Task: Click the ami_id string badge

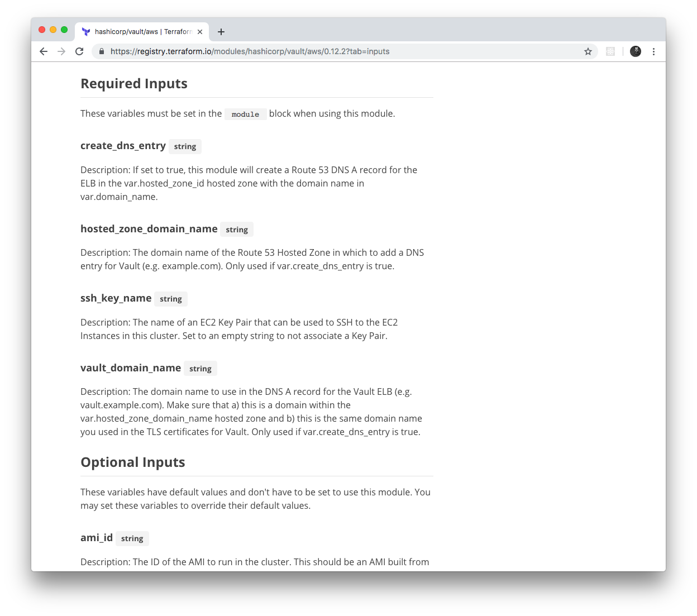Action: click(132, 538)
